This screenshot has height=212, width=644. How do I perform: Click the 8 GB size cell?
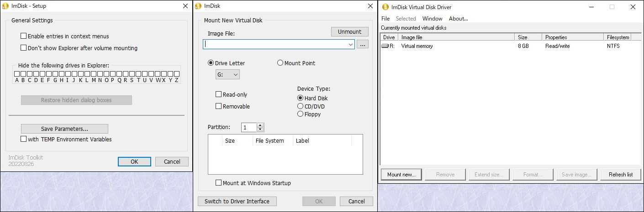pos(523,46)
